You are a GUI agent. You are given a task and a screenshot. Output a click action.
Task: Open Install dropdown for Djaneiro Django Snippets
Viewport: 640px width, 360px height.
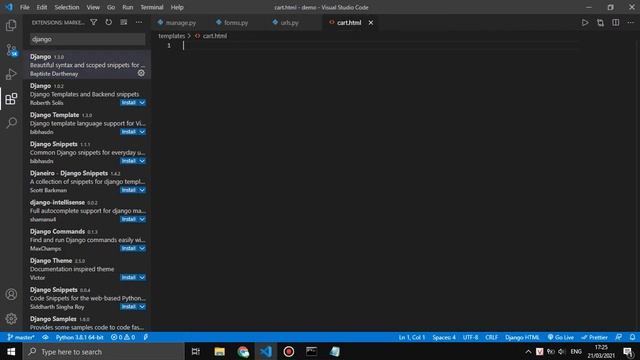(142, 190)
